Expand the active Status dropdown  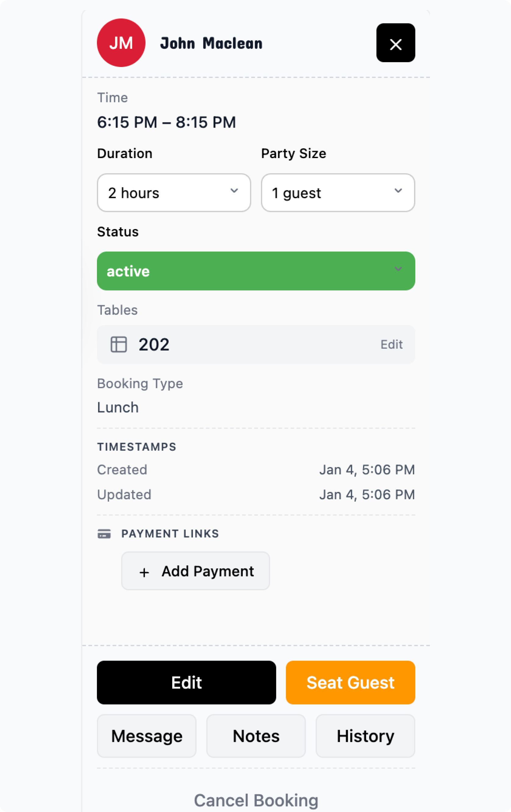(x=256, y=271)
